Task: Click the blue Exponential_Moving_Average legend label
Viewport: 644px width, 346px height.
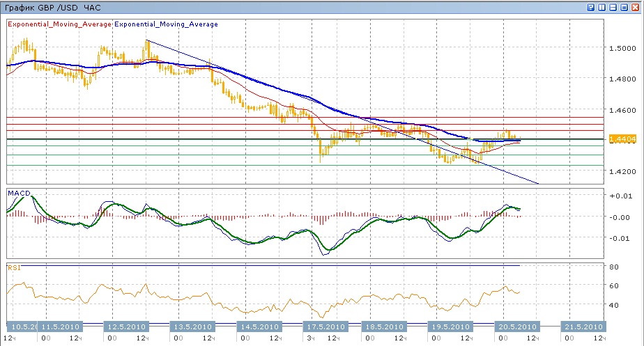Action: pos(166,24)
